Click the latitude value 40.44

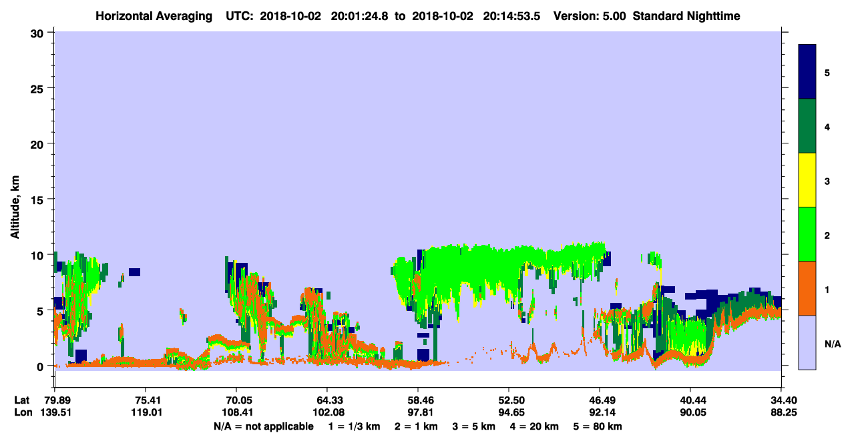pyautogui.click(x=690, y=400)
